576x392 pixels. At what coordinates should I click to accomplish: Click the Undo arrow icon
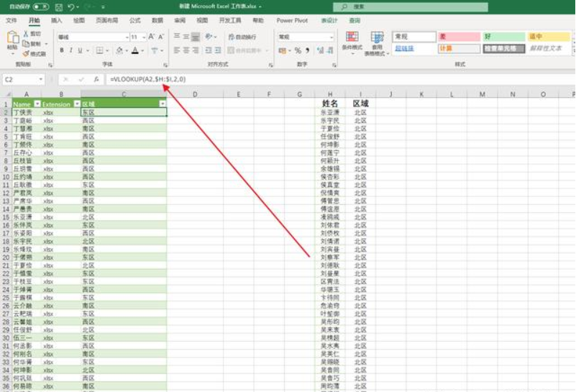pos(71,6)
